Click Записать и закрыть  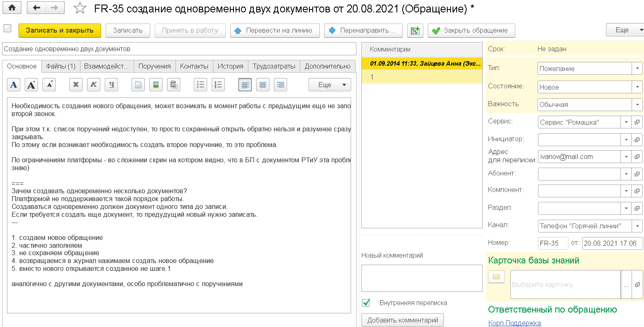[x=60, y=30]
